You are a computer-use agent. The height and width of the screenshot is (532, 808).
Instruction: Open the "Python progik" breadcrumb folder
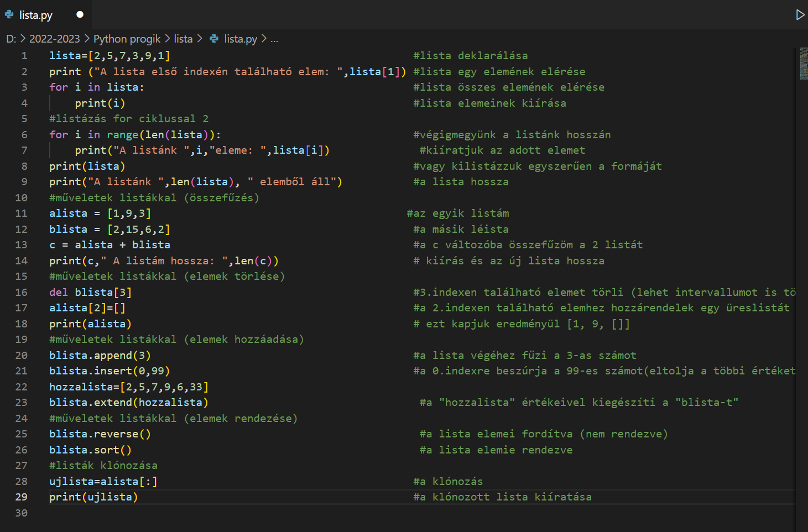tap(127, 39)
